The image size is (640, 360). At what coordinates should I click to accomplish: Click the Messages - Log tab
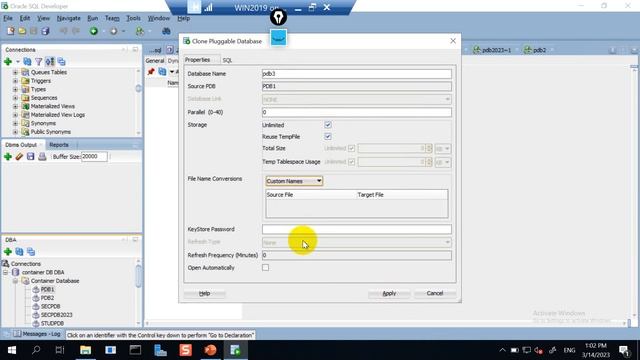point(37,334)
